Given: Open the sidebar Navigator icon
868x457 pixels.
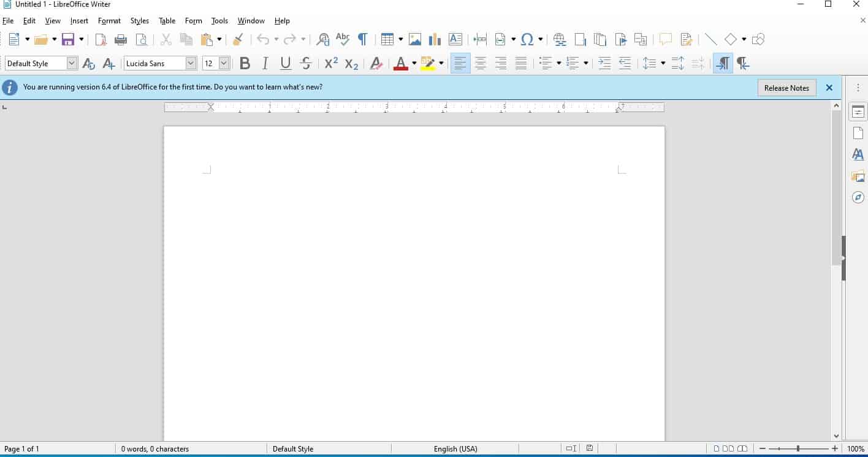Looking at the screenshot, I should tap(858, 197).
